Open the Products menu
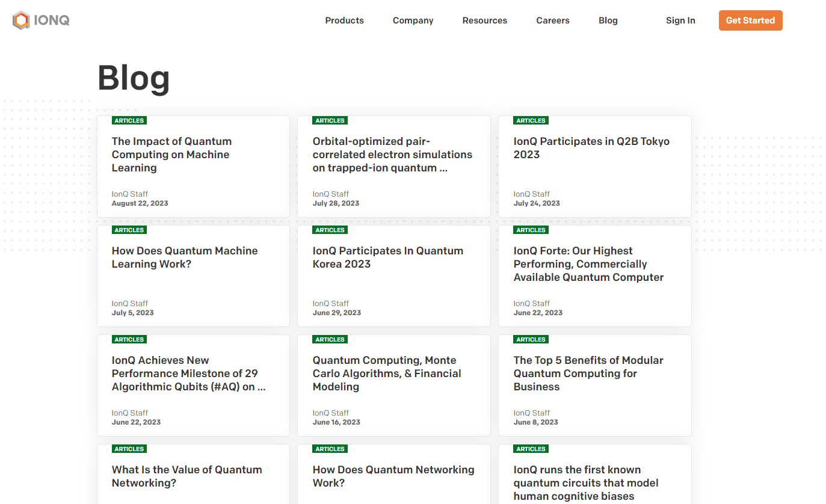Image resolution: width=826 pixels, height=504 pixels. (x=344, y=20)
